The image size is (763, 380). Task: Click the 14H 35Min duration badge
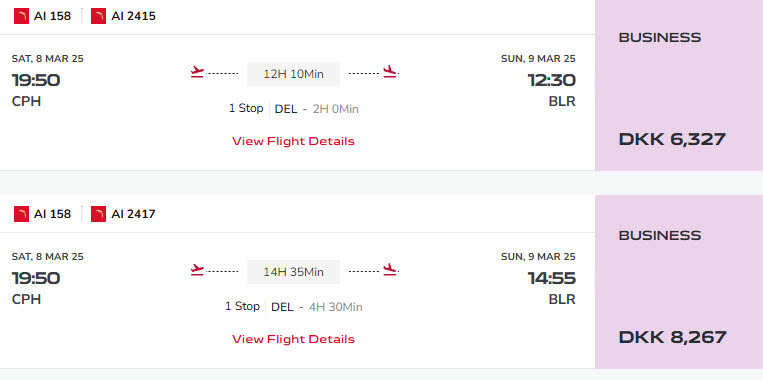(293, 272)
